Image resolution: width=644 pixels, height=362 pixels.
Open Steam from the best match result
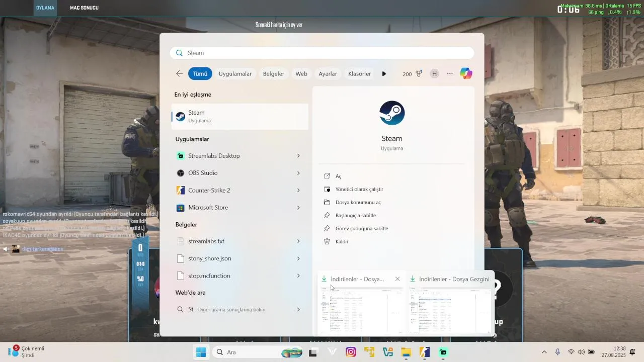click(240, 116)
